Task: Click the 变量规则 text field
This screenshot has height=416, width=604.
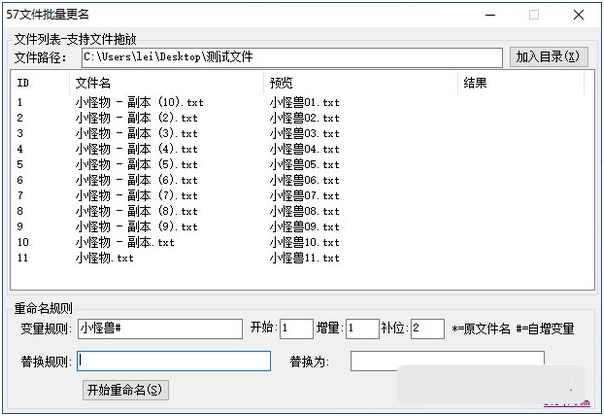Action: click(x=160, y=329)
